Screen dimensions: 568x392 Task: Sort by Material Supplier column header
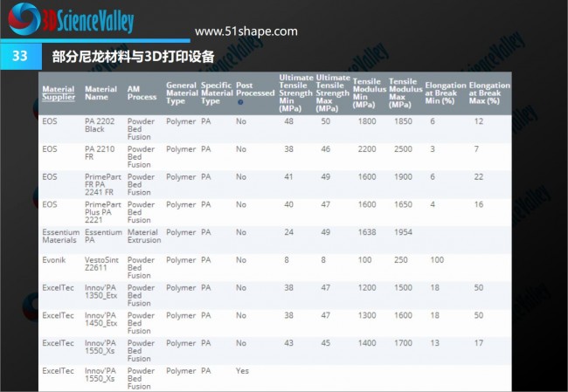tap(59, 93)
